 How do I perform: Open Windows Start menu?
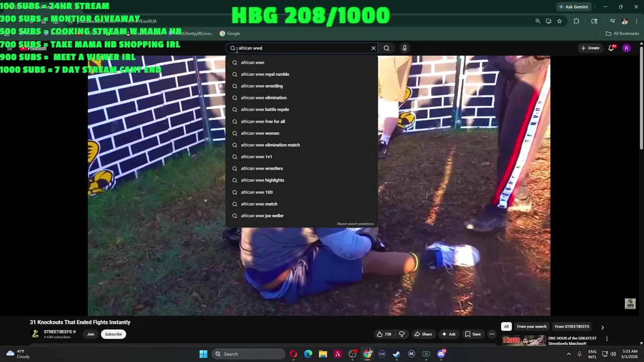pyautogui.click(x=203, y=354)
